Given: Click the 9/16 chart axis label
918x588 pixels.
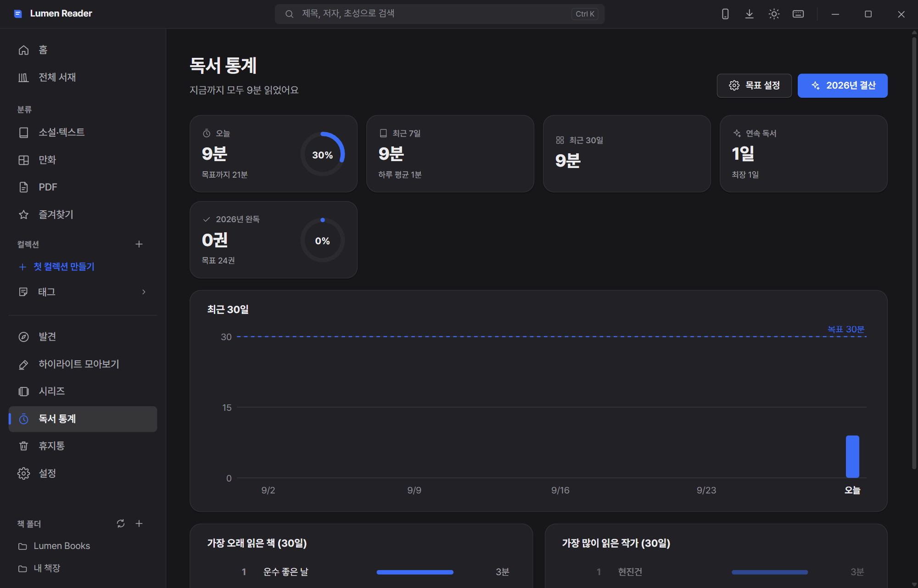Looking at the screenshot, I should coord(560,491).
